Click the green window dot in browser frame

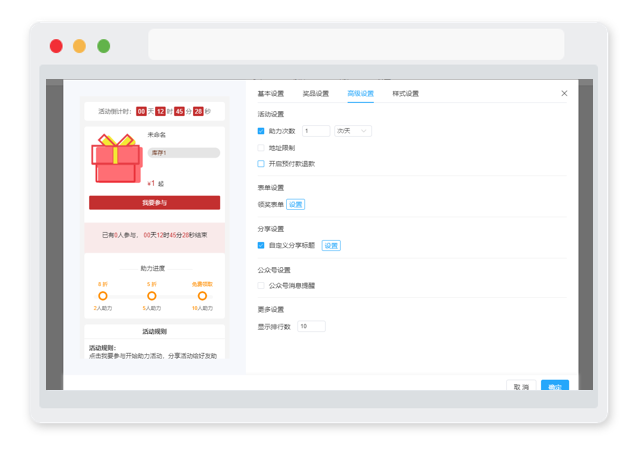[x=104, y=46]
